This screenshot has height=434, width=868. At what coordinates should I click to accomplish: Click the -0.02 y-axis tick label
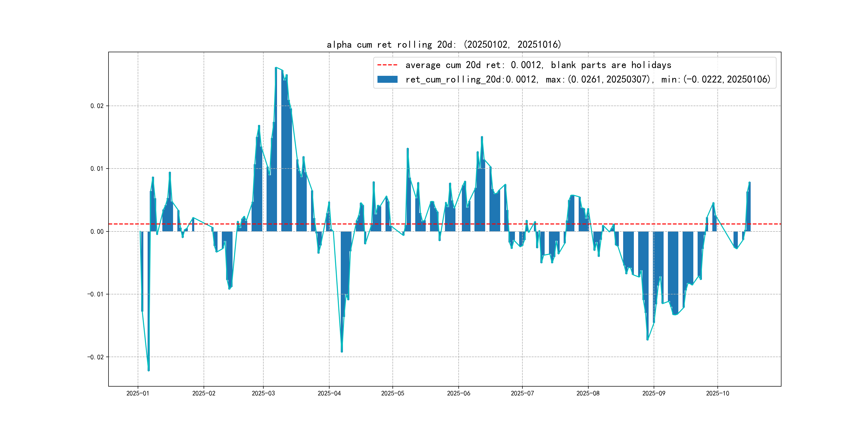point(95,357)
